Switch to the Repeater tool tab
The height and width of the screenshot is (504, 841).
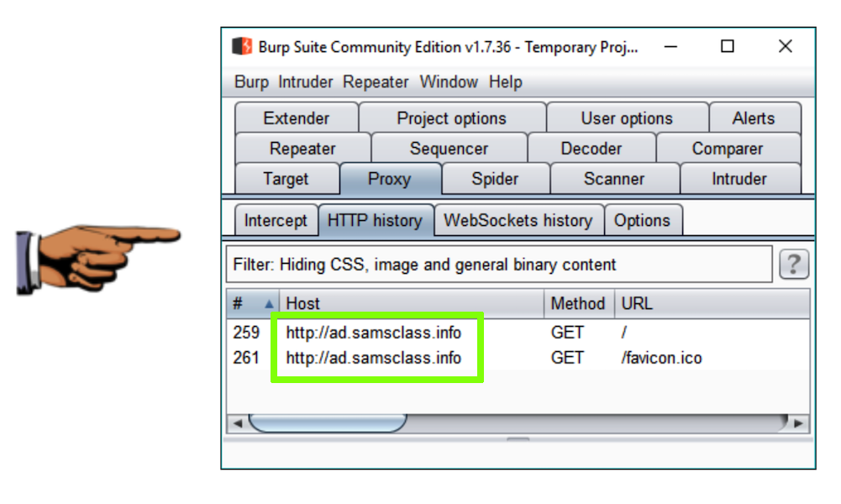click(x=302, y=149)
